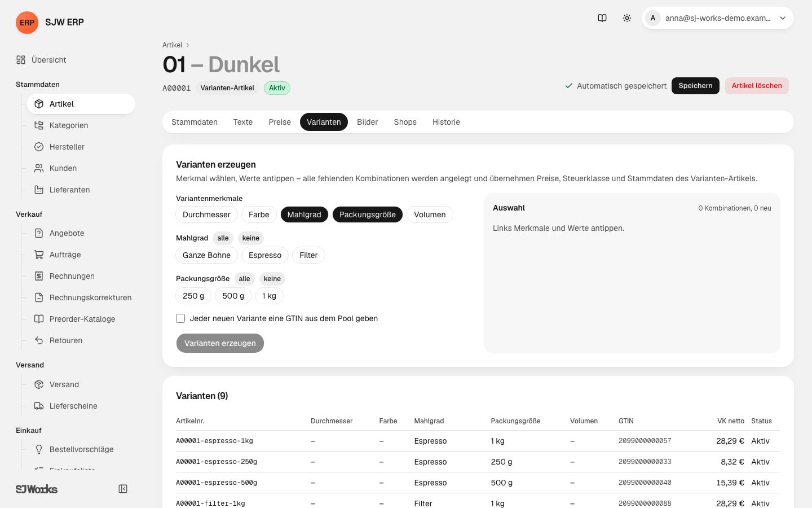Click GTIN 2099000000057
This screenshot has height=508, width=812.
coord(645,441)
